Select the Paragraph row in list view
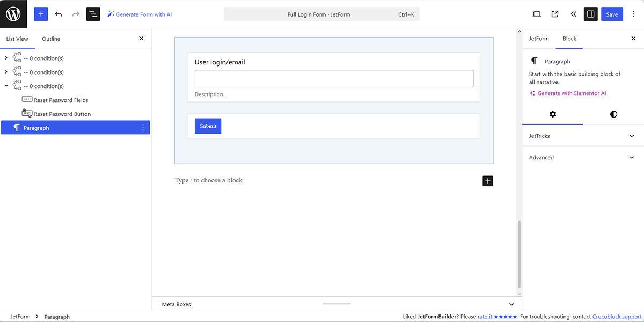 (x=75, y=128)
